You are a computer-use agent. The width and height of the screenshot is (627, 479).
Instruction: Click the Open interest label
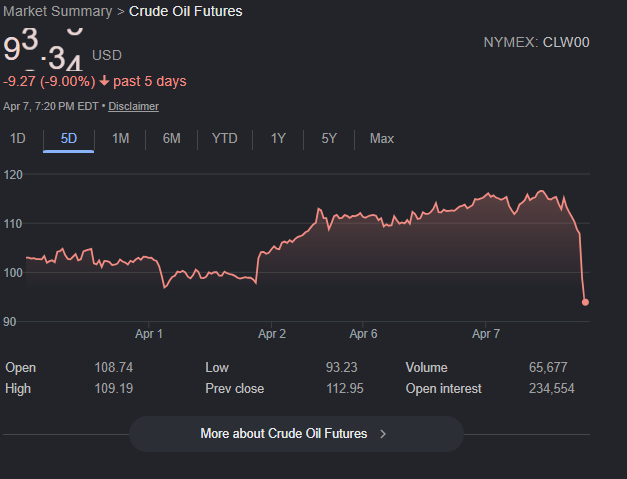pos(443,388)
